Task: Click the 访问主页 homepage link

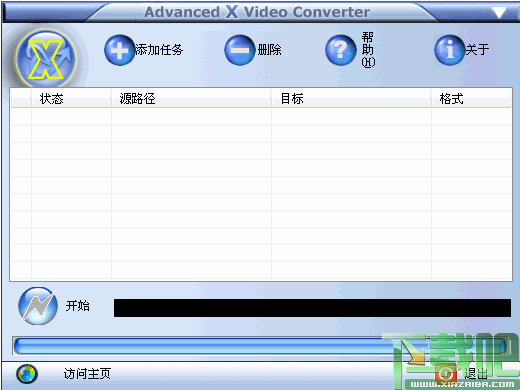Action: pos(87,374)
